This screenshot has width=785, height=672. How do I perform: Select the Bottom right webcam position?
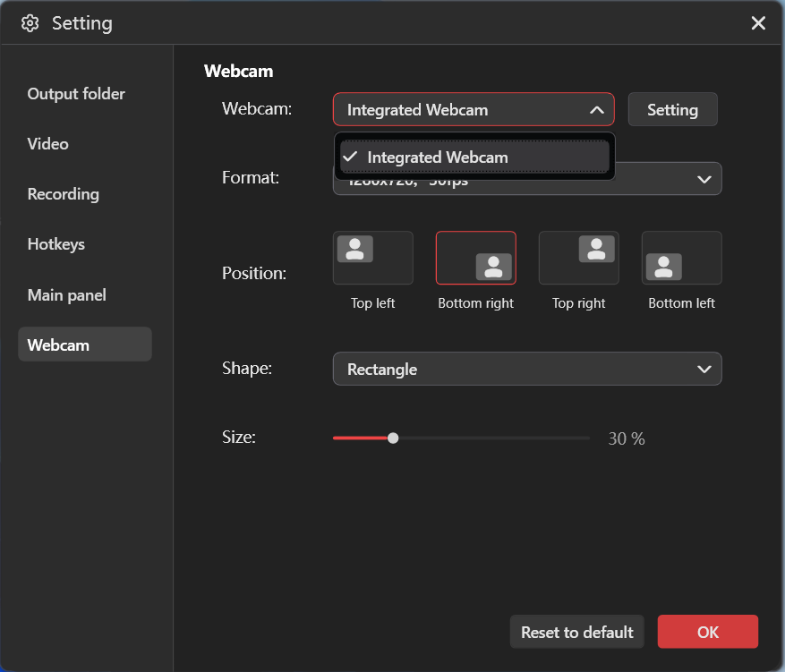[475, 258]
